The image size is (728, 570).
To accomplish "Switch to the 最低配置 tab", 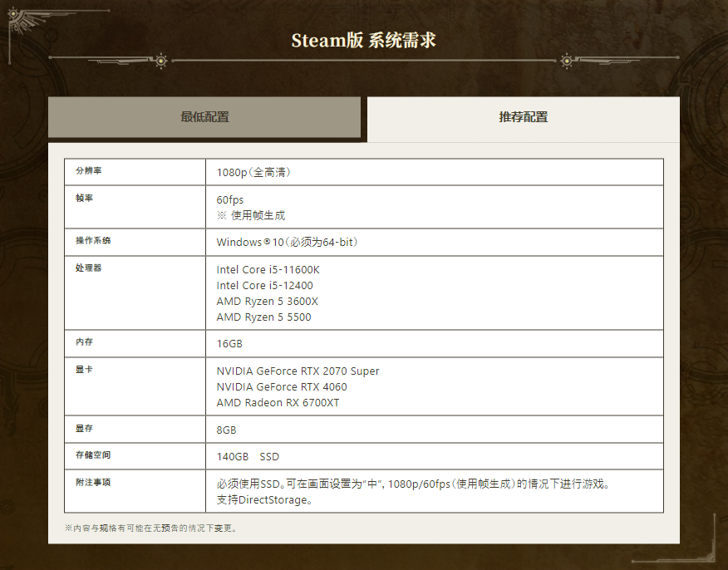I will (204, 117).
